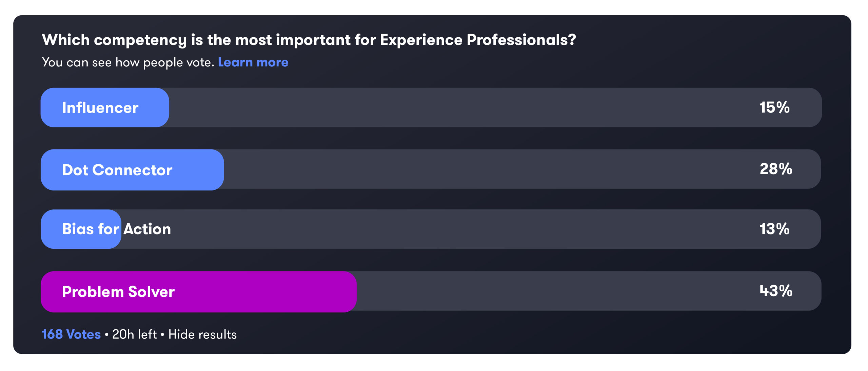Select the Influencer poll option
This screenshot has height=371, width=868.
[431, 107]
